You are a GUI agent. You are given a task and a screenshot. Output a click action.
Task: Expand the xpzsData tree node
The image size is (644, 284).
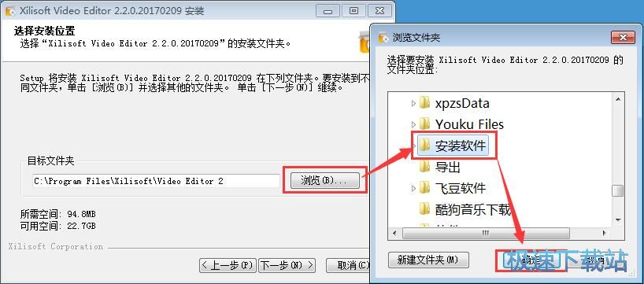(x=413, y=103)
